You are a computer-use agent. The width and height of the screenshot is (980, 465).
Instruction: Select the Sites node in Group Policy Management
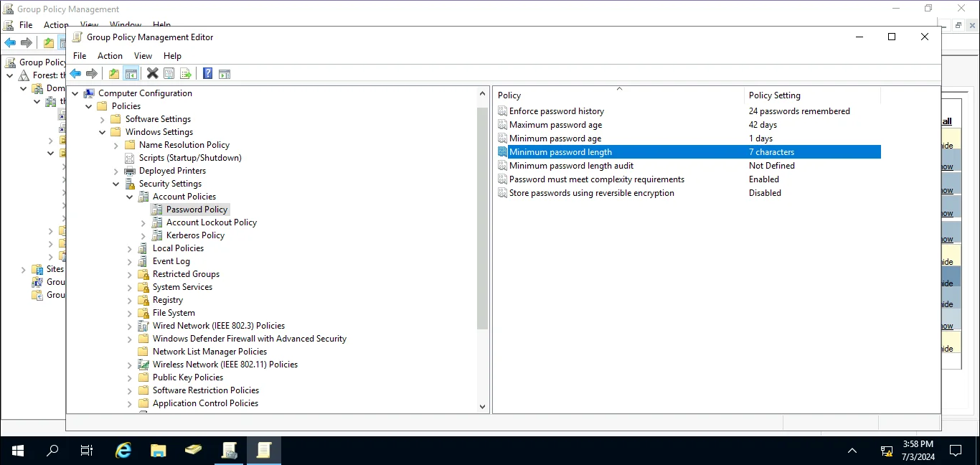point(55,269)
